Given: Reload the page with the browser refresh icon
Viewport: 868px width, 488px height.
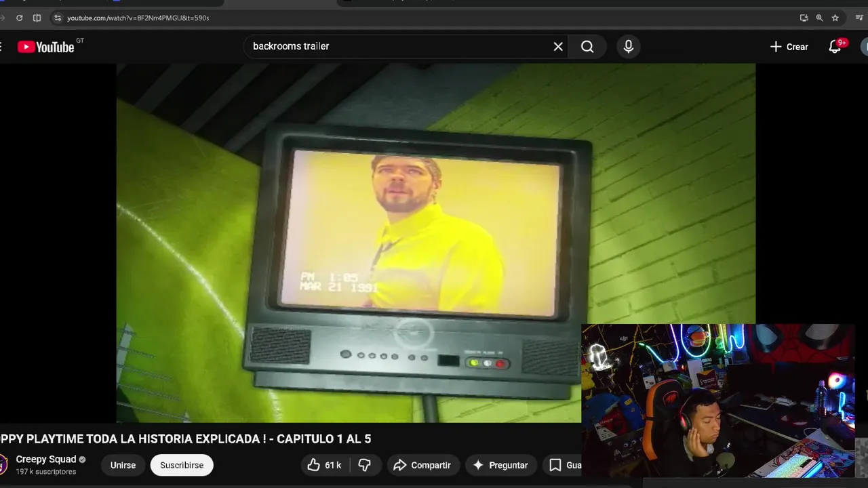Looking at the screenshot, I should pyautogui.click(x=19, y=18).
